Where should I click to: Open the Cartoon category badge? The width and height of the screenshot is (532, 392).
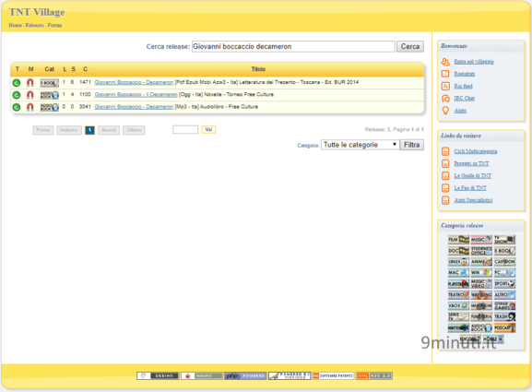click(504, 262)
